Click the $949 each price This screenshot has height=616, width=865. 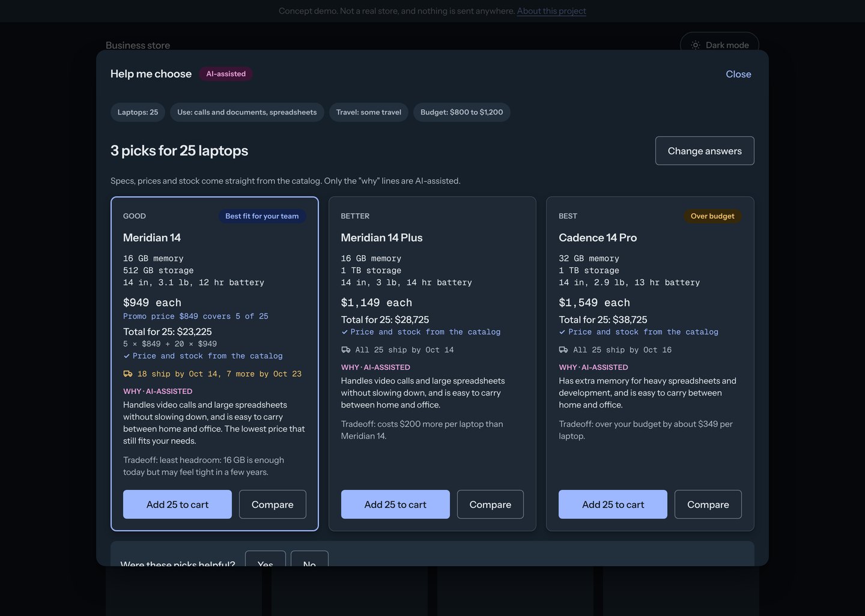[x=152, y=303]
